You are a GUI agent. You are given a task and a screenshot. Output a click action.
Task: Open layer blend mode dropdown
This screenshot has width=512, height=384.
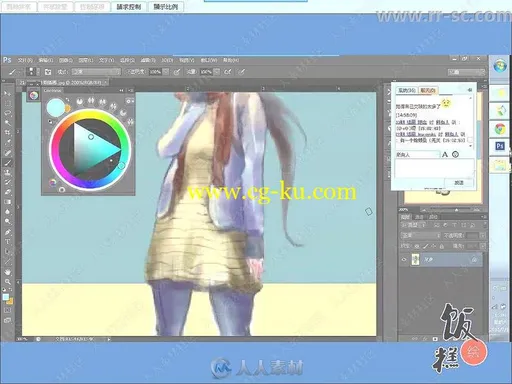click(x=420, y=235)
